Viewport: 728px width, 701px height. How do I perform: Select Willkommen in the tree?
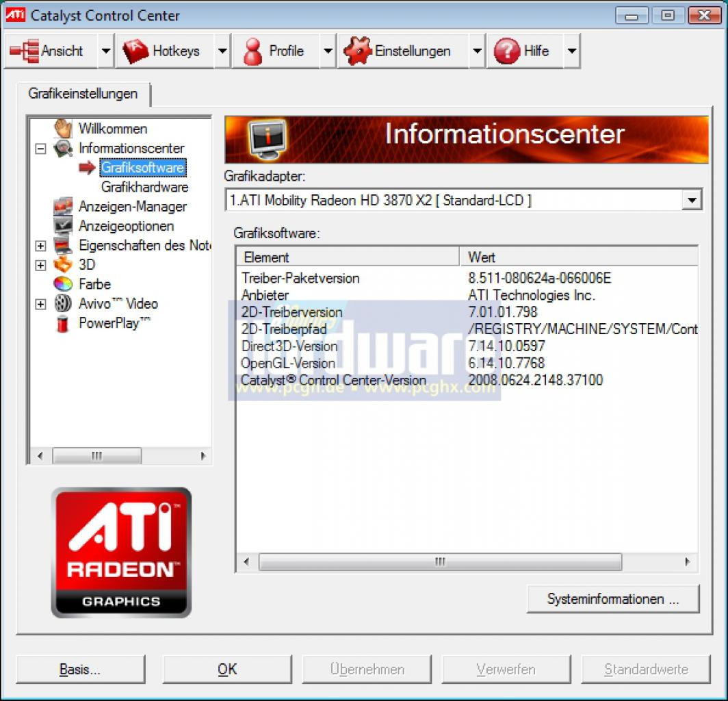point(113,128)
